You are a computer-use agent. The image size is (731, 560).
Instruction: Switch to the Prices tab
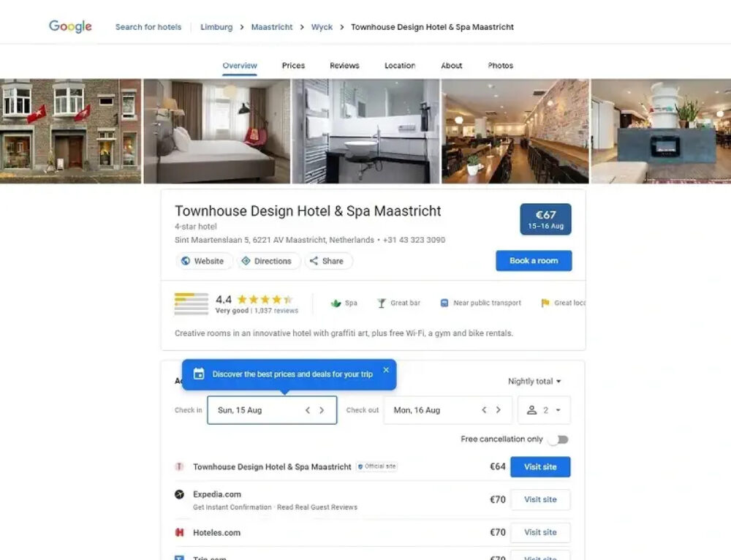click(293, 66)
